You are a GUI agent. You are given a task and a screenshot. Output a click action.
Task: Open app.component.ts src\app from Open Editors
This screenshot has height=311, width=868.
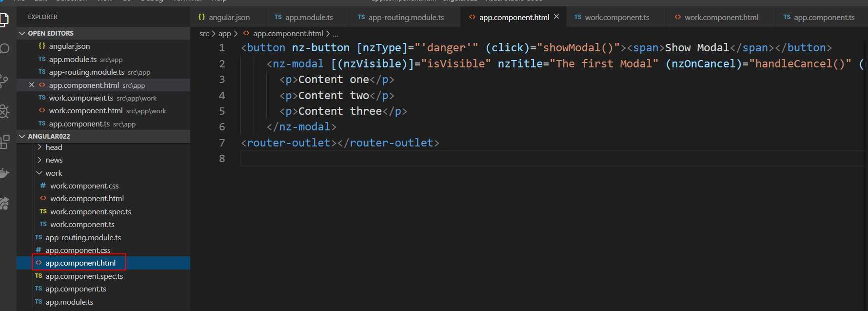pyautogui.click(x=103, y=124)
